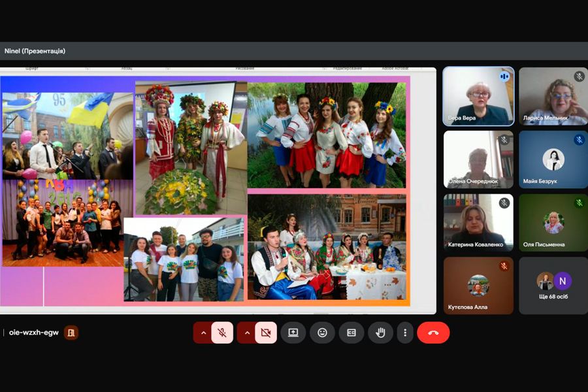Click the present screen icon

[x=293, y=333]
